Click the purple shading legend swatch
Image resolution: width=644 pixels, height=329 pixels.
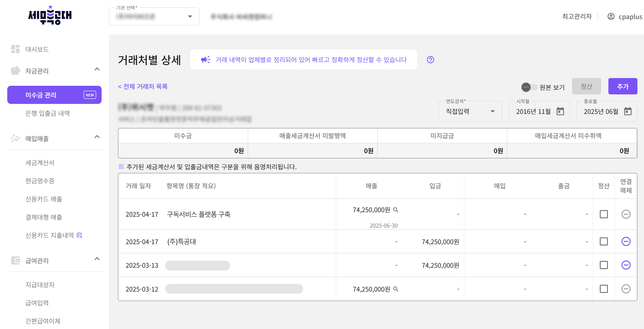point(121,167)
